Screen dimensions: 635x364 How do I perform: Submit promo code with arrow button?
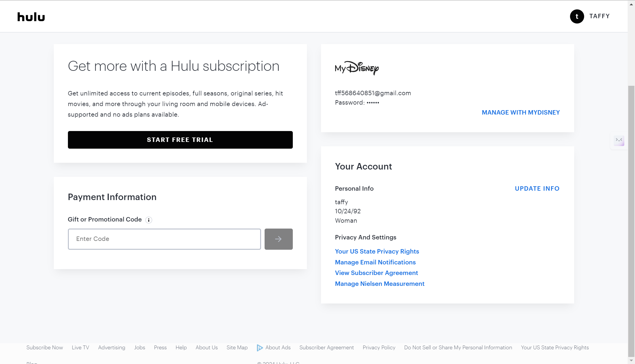tap(278, 239)
